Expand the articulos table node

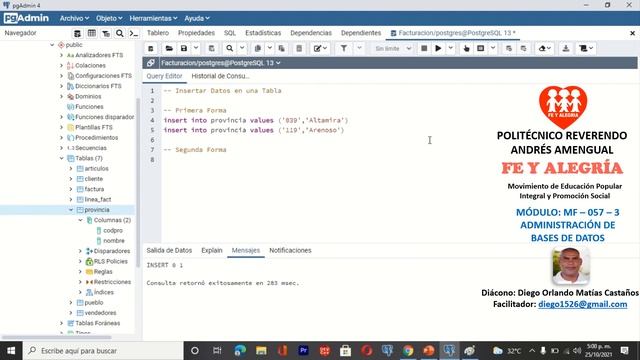[x=71, y=169]
